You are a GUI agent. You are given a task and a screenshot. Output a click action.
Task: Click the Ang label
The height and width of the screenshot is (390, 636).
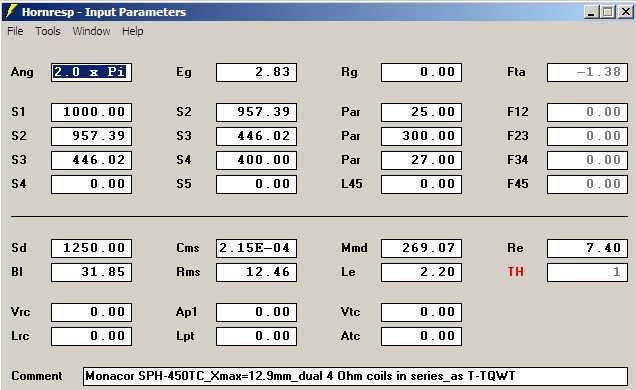(x=22, y=72)
